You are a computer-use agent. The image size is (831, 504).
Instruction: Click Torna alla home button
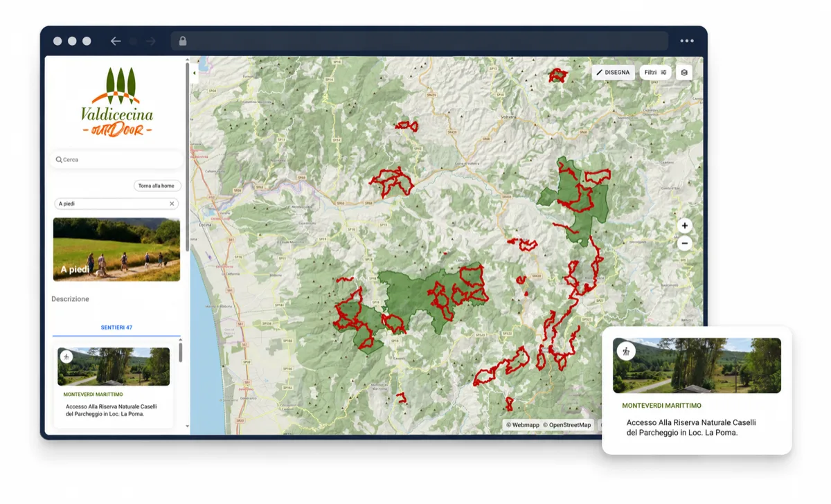tap(158, 186)
